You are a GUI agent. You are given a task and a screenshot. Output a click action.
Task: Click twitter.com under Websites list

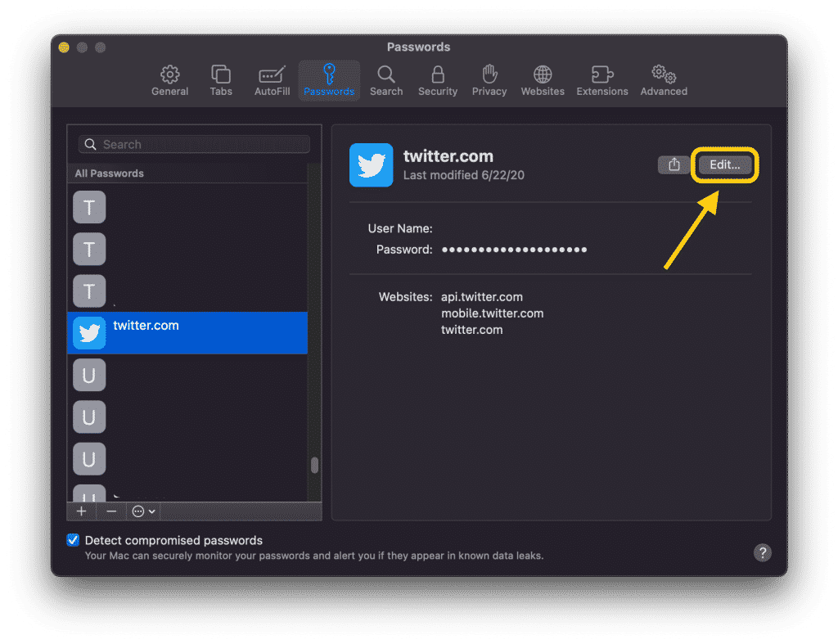(x=472, y=330)
